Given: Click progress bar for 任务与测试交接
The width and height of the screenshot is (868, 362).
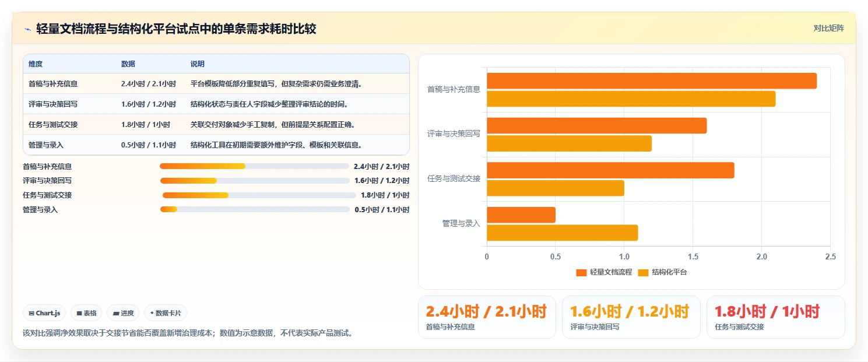Looking at the screenshot, I should [259, 195].
